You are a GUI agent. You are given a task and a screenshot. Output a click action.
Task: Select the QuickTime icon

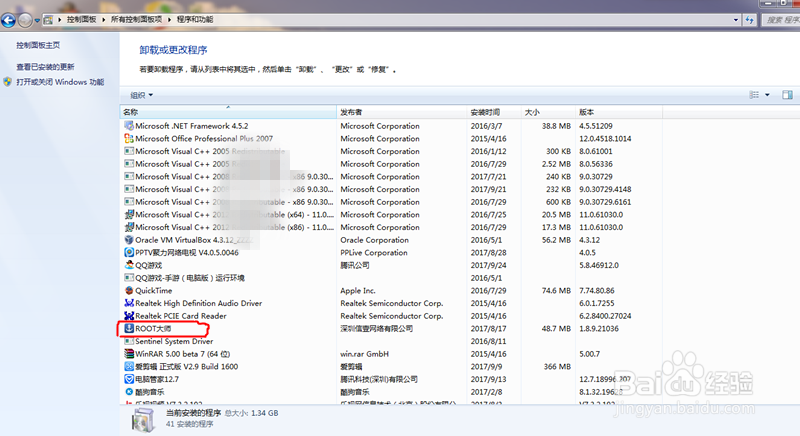(x=129, y=291)
